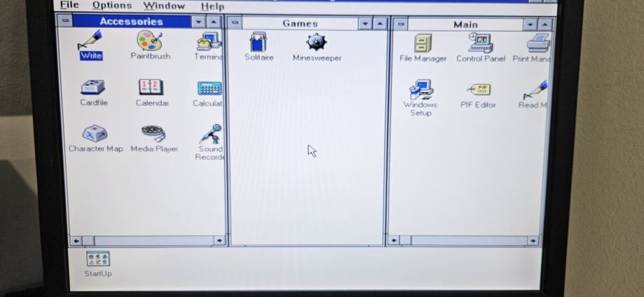Select the Character Map icon
Viewport: 644px width, 297px height.
point(95,133)
